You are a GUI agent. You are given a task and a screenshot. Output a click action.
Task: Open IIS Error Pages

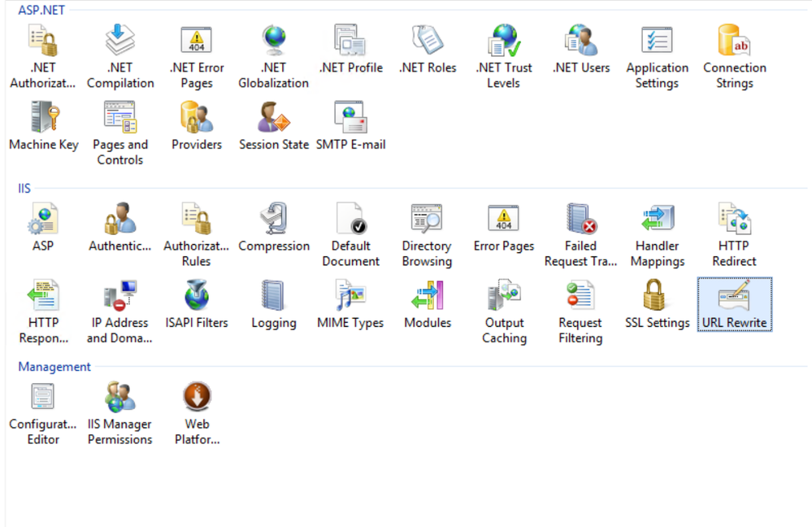pyautogui.click(x=504, y=228)
